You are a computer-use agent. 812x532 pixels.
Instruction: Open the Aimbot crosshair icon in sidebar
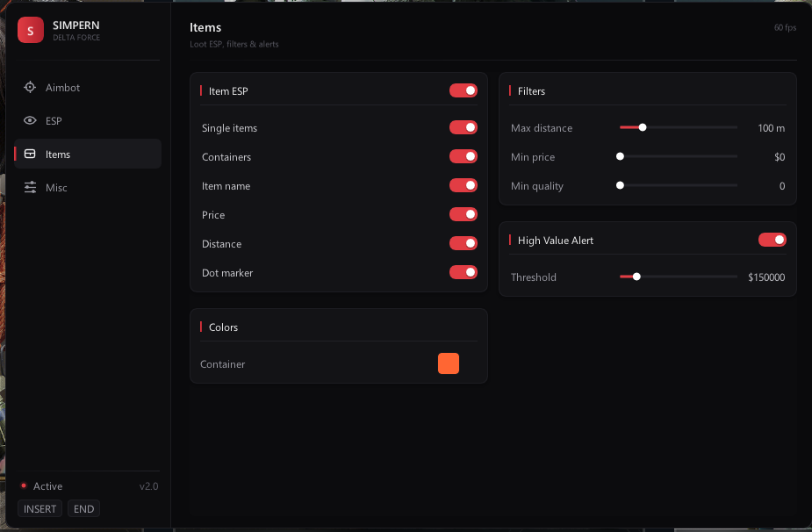(30, 87)
